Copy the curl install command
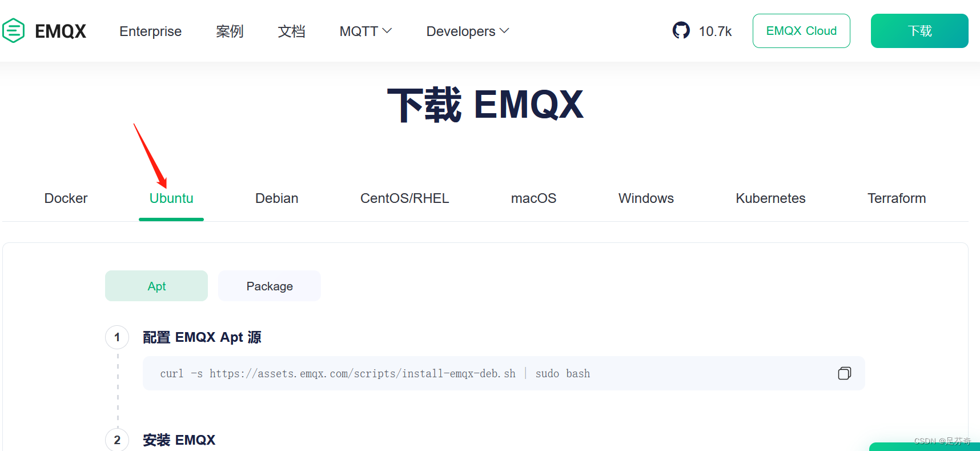 click(844, 373)
